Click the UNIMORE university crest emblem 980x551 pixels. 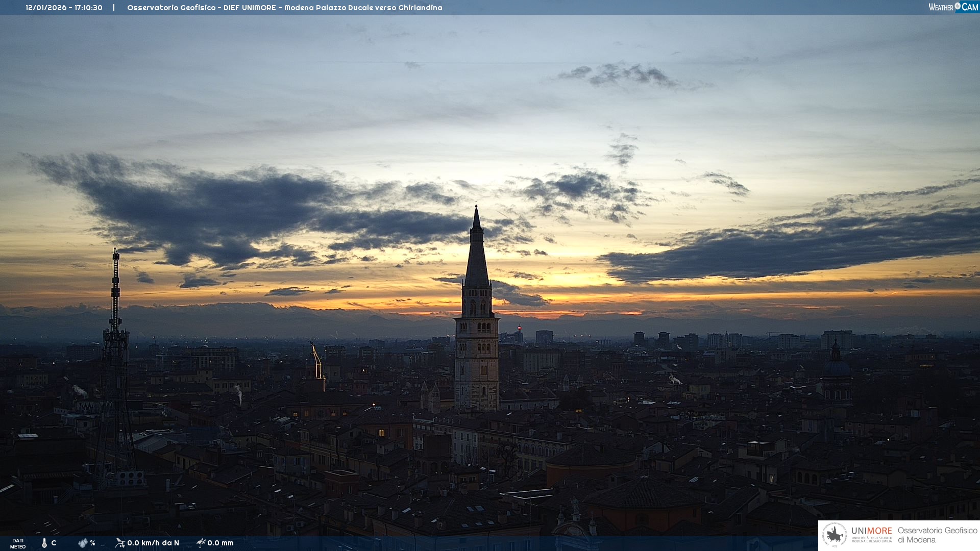(835, 535)
